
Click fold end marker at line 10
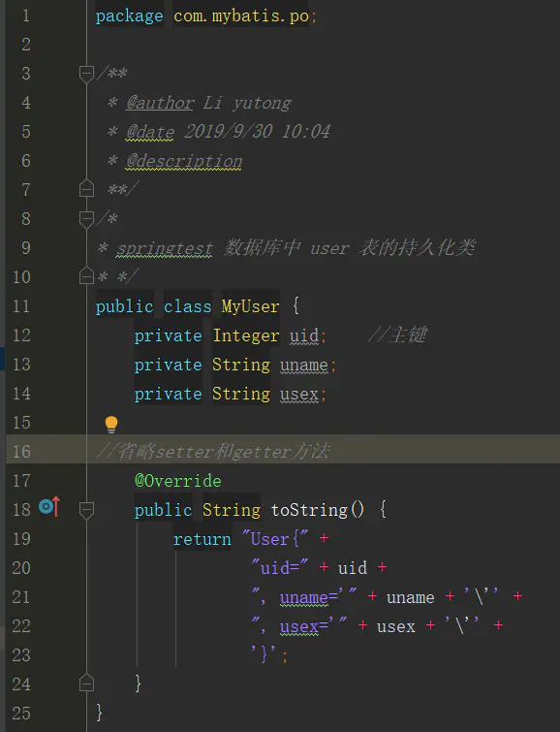pyautogui.click(x=86, y=276)
